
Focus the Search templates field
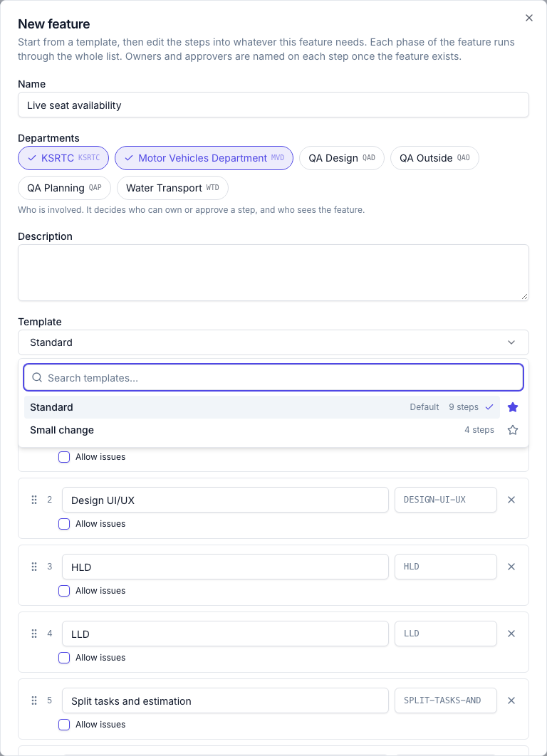pyautogui.click(x=273, y=377)
